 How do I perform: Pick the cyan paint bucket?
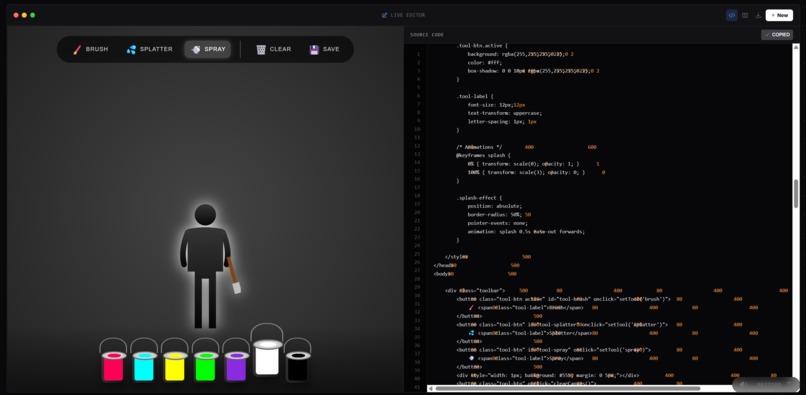(x=144, y=360)
